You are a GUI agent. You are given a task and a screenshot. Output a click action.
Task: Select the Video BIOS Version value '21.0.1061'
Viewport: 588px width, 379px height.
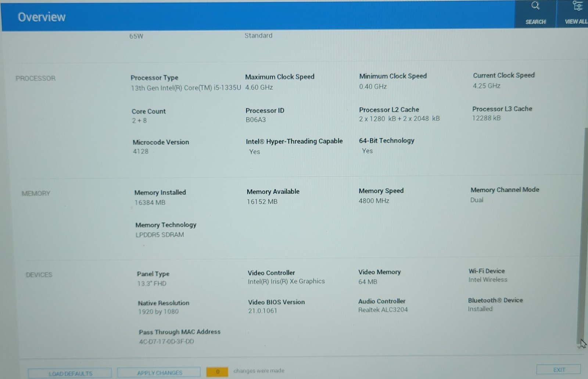coord(262,311)
